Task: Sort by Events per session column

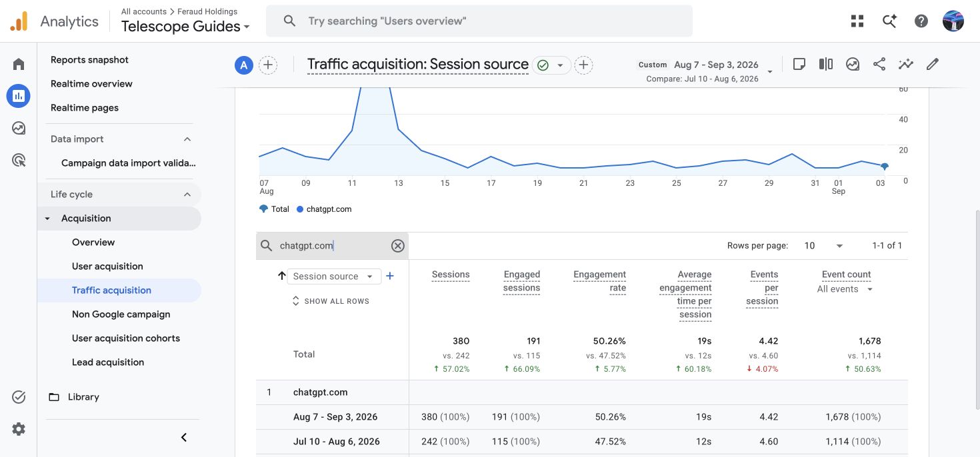Action: point(763,288)
